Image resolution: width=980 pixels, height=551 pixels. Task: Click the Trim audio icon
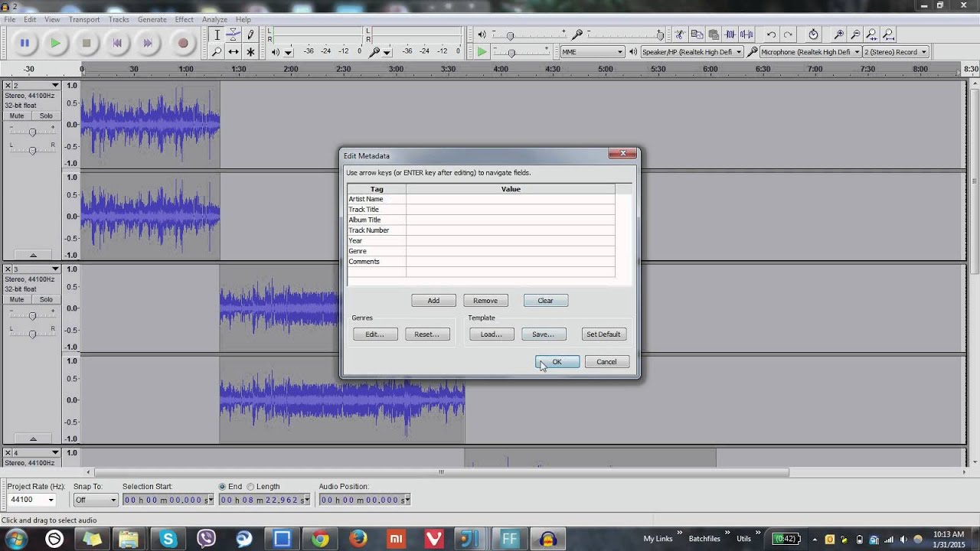730,34
